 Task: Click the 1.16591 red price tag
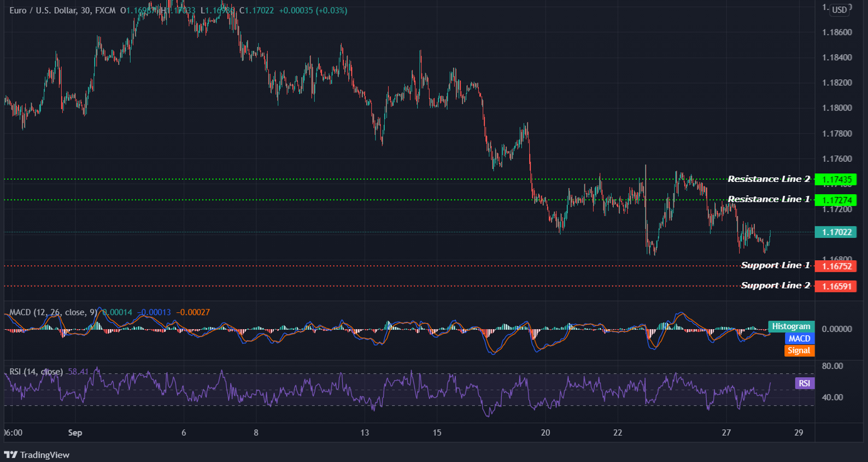tap(836, 286)
